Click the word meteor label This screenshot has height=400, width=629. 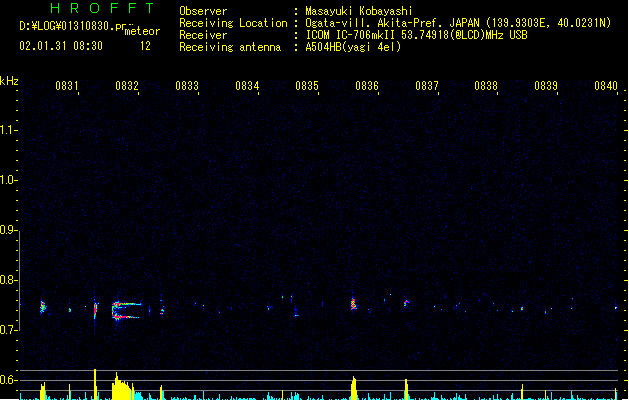click(142, 31)
